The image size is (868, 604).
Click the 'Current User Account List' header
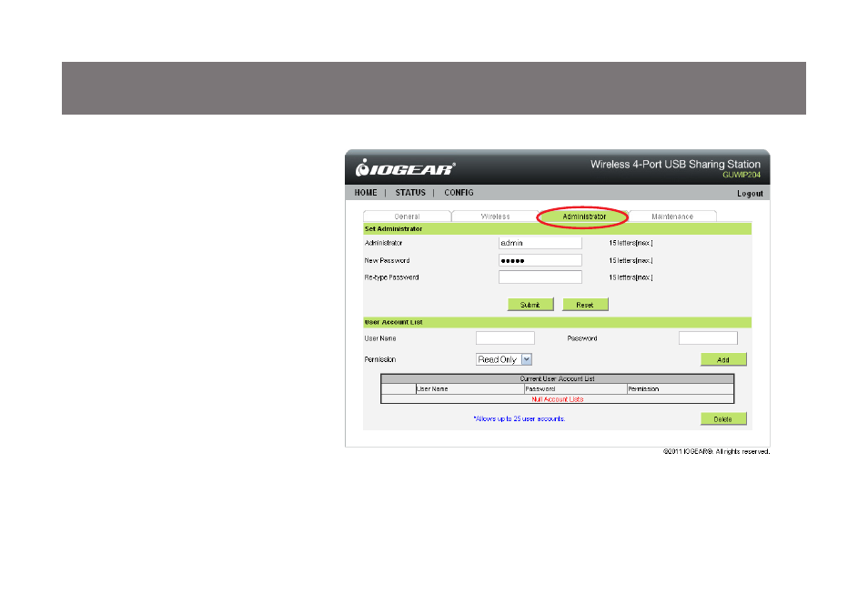558,378
